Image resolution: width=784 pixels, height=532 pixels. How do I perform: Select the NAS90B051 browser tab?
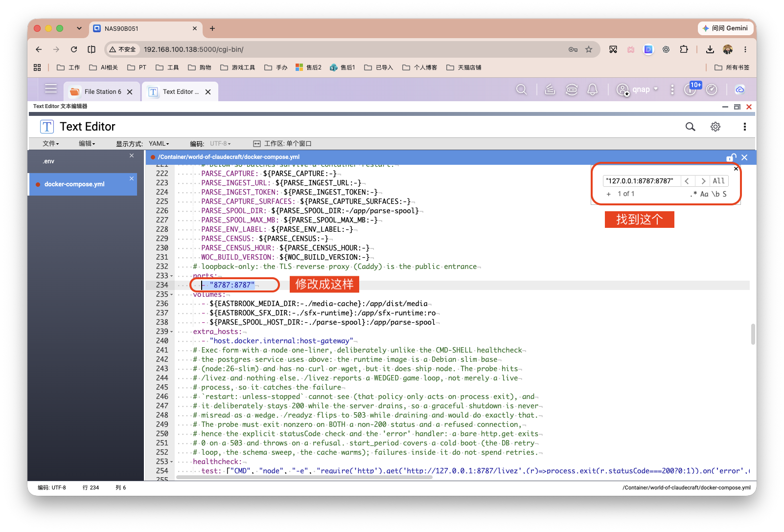(145, 28)
